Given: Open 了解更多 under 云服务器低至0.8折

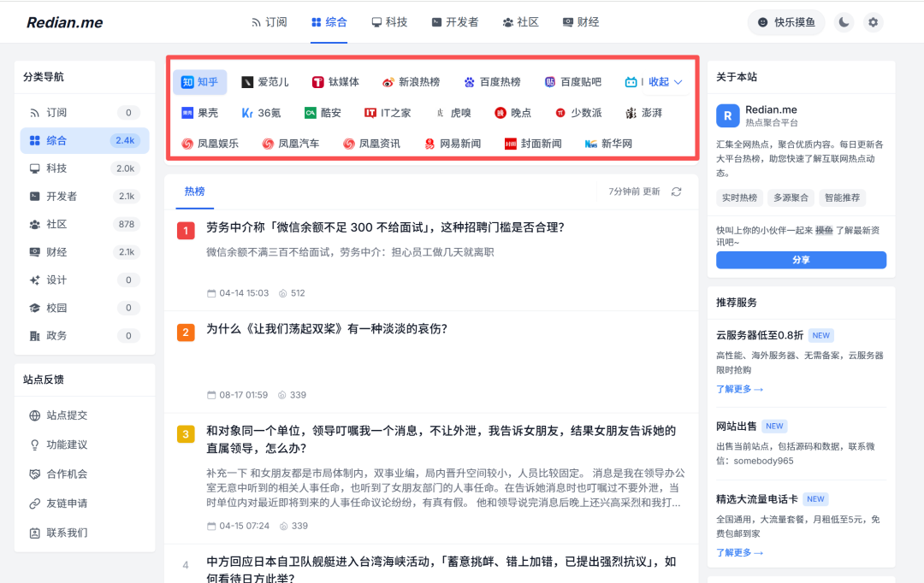Looking at the screenshot, I should 739,389.
